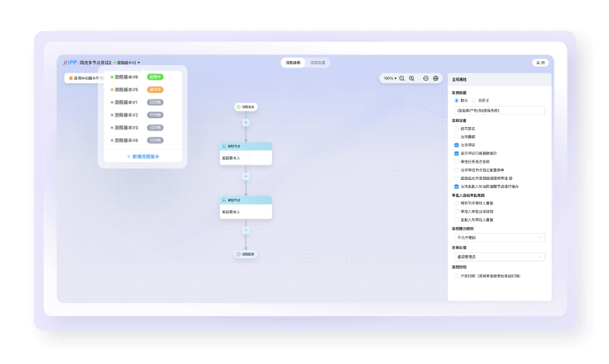
Task: Add node below the 流程发起 start node
Action: (x=246, y=123)
